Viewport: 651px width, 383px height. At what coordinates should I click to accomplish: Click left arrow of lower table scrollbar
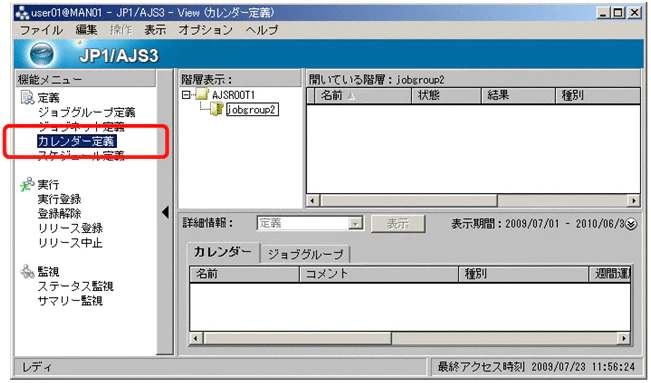[196, 339]
